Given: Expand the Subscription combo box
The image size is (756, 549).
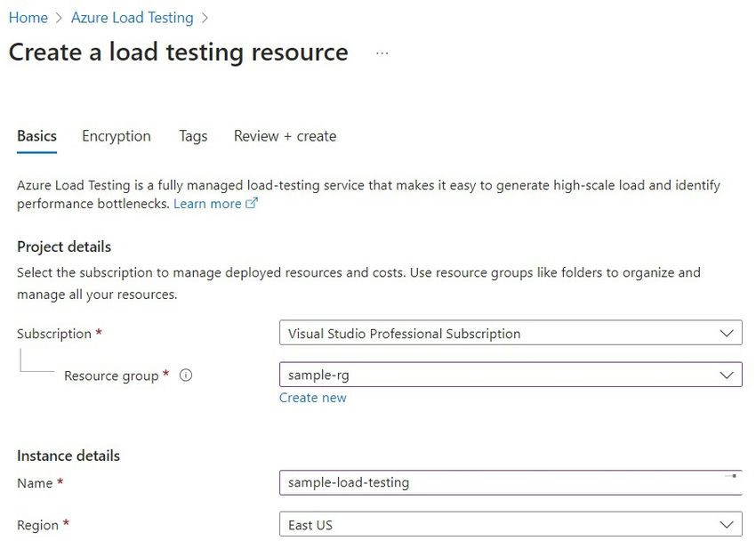Looking at the screenshot, I should point(511,333).
